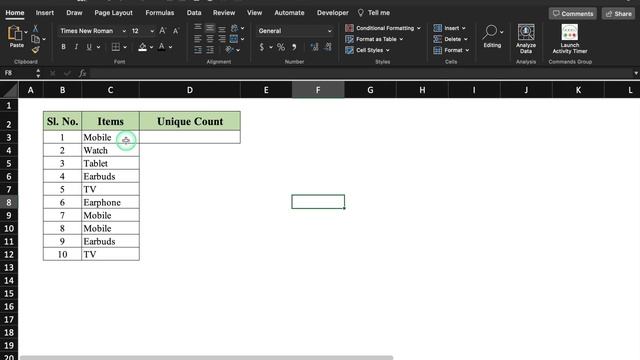Open Format as Table gallery
The image size is (640, 360).
[x=374, y=39]
